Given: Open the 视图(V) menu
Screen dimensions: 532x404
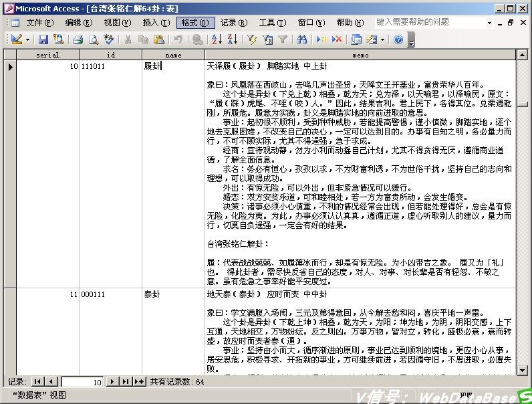Looking at the screenshot, I should tap(118, 23).
